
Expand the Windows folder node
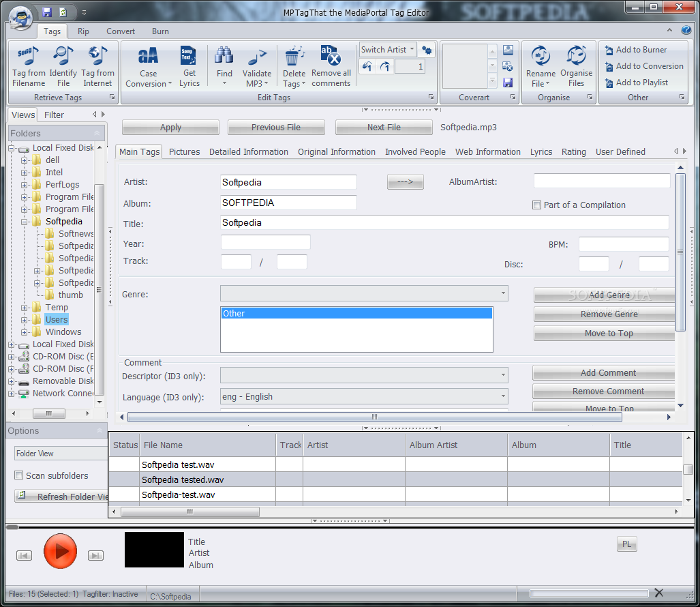(x=24, y=332)
